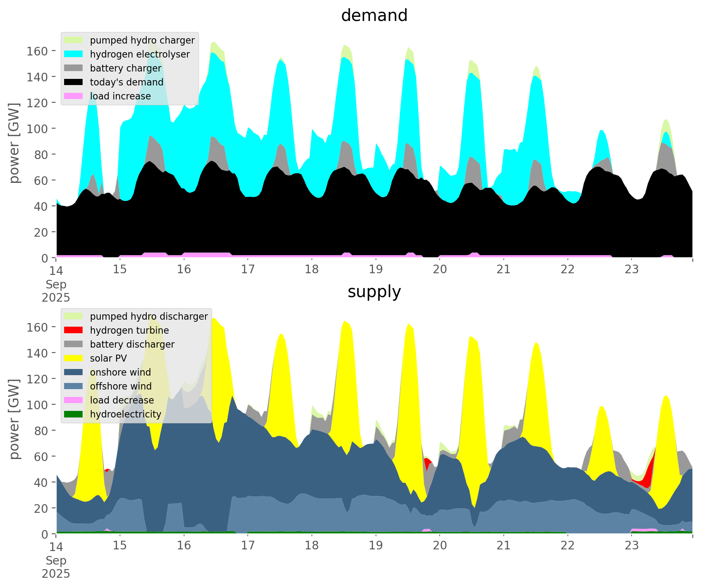The width and height of the screenshot is (701, 588).
Task: Click the black today's demand legend swatch
Action: click(x=74, y=82)
